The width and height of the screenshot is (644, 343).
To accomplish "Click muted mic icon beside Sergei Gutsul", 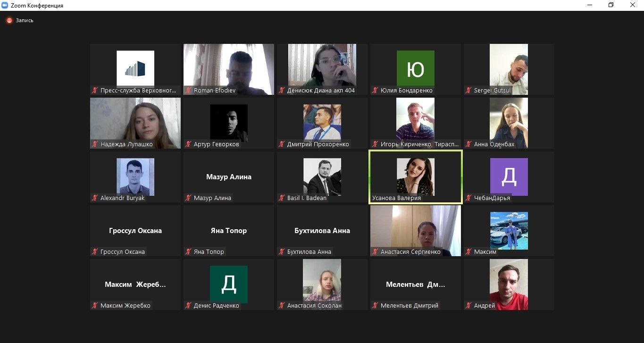I will [x=468, y=90].
